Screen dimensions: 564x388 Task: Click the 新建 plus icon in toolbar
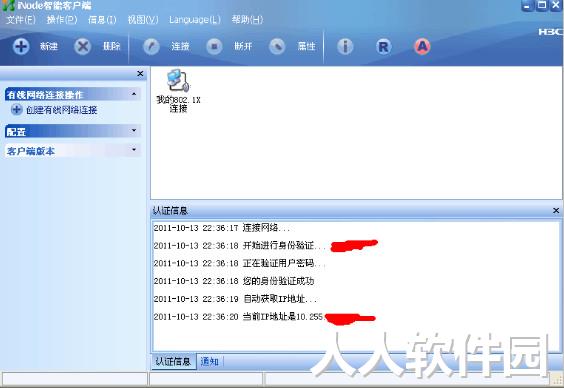(x=21, y=46)
